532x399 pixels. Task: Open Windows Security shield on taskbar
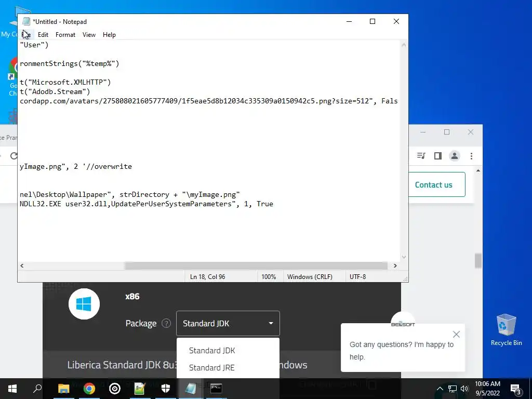pos(166,389)
